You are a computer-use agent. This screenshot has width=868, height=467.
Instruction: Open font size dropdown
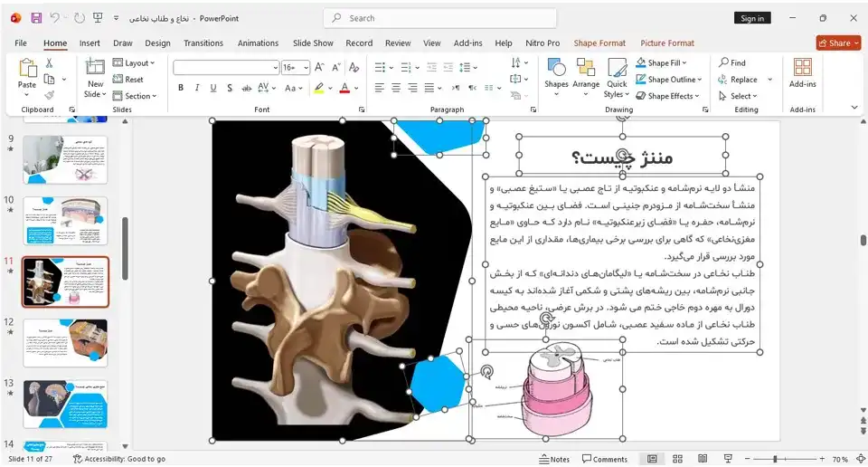(306, 68)
